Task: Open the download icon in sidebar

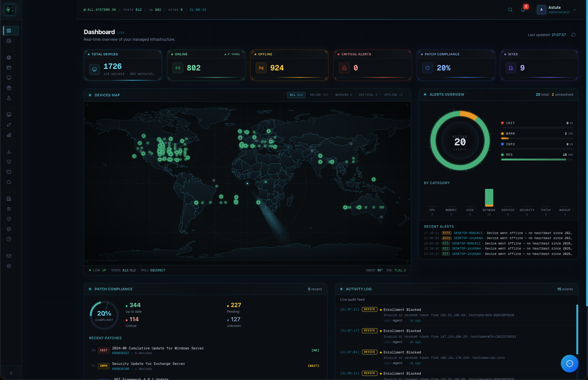Action: pos(9,152)
